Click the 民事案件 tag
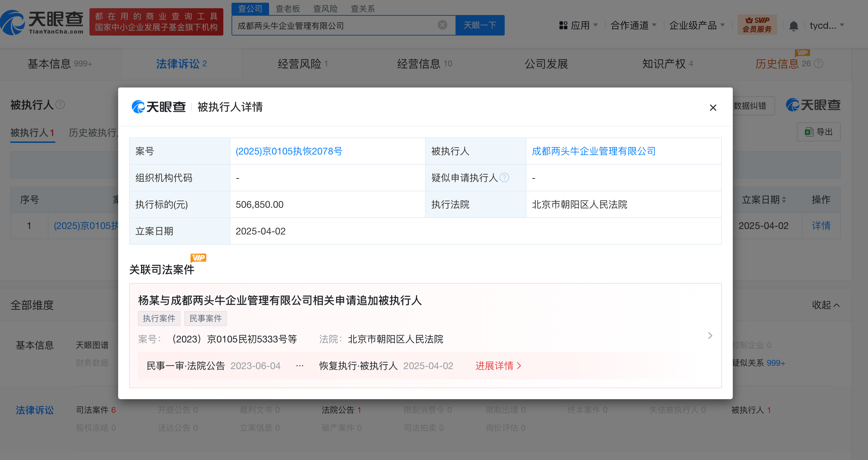868x460 pixels. pyautogui.click(x=206, y=318)
